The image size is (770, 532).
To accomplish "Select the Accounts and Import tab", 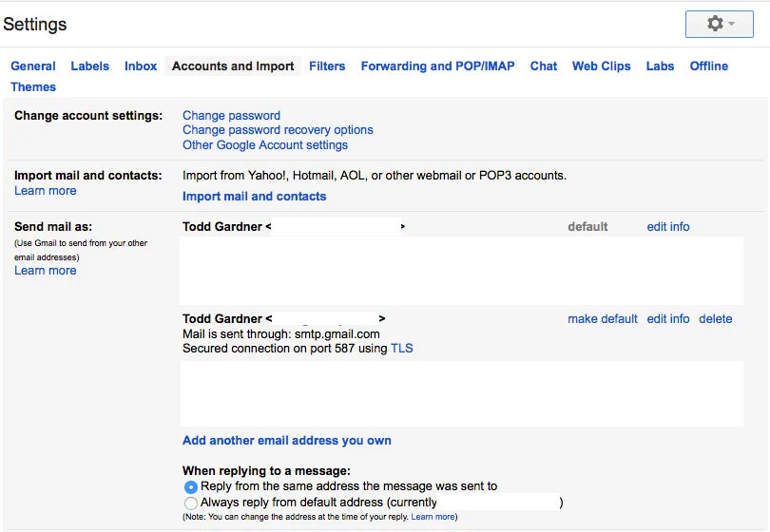I will click(233, 66).
